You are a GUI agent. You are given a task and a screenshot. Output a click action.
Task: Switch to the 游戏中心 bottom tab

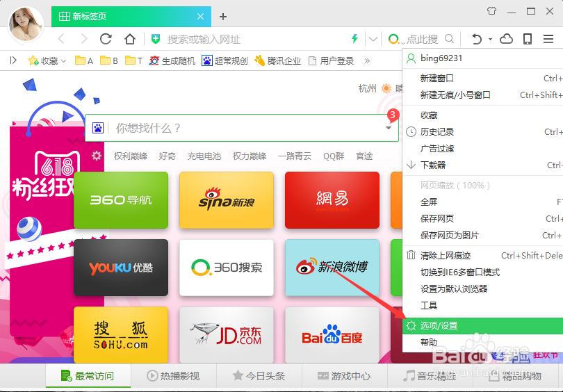tap(344, 376)
